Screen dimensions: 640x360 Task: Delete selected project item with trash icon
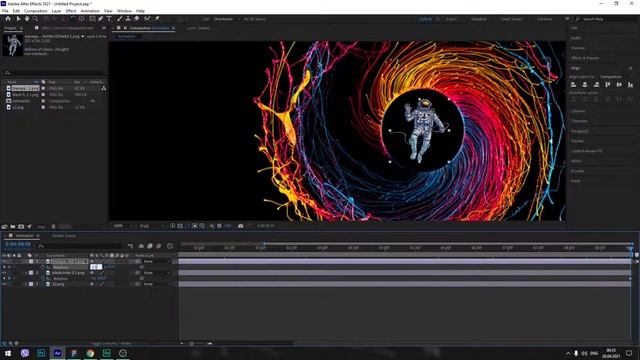[x=53, y=227]
